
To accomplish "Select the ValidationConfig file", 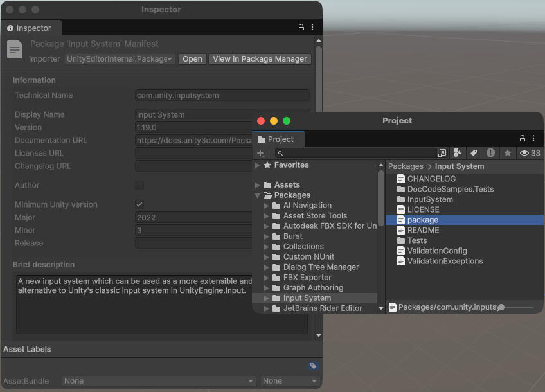I will [432, 251].
